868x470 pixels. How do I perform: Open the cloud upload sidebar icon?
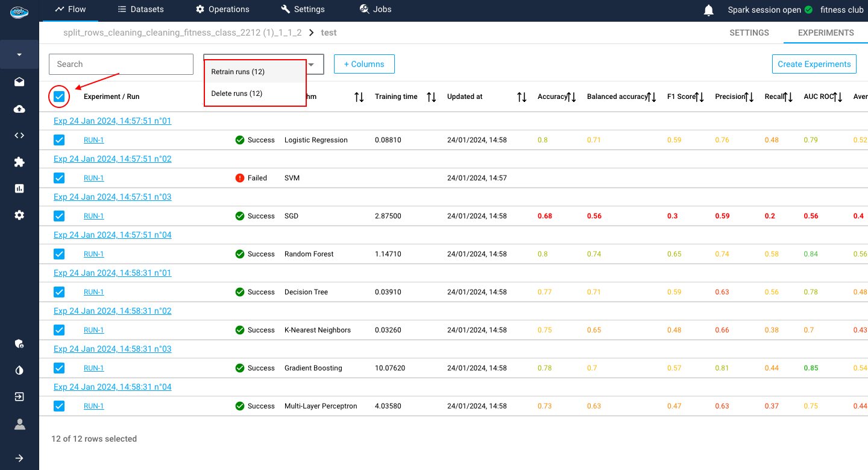[19, 109]
